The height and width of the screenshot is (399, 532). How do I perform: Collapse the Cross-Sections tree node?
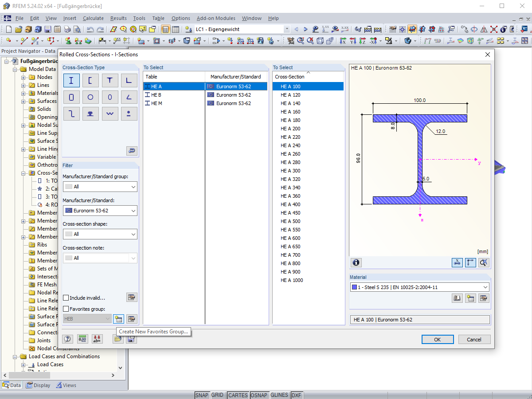click(23, 173)
